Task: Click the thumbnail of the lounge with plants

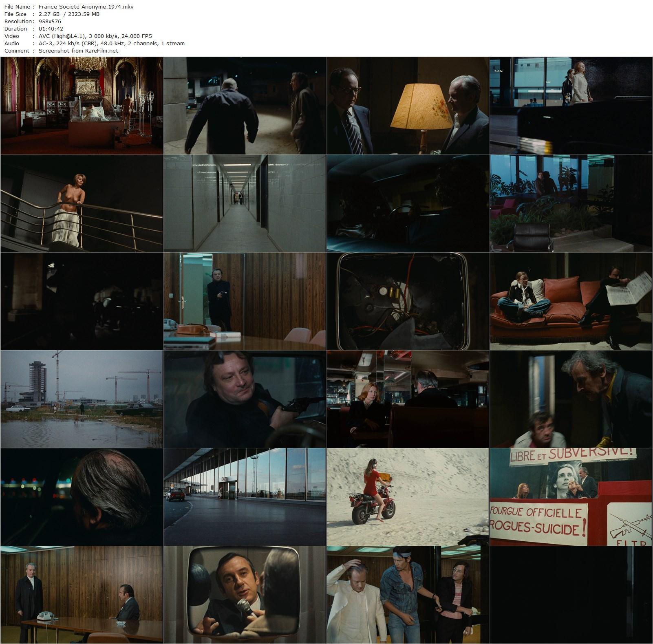Action: pyautogui.click(x=571, y=203)
